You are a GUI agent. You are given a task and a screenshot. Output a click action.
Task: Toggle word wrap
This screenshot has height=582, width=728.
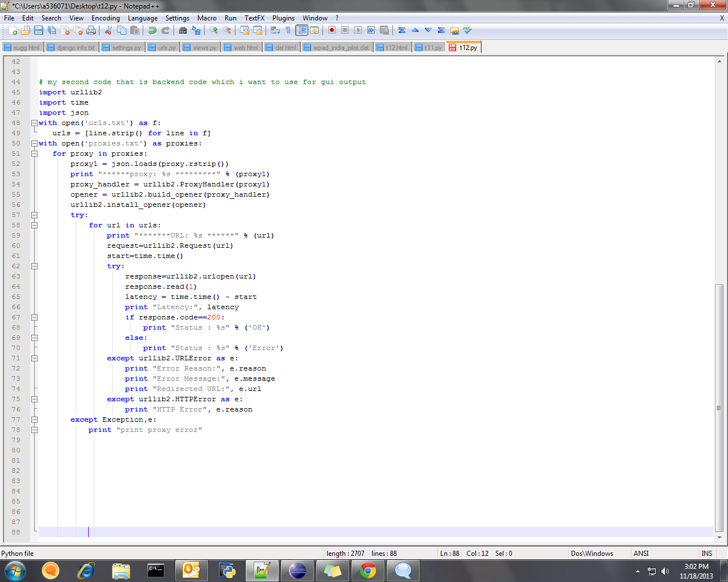pos(274,30)
